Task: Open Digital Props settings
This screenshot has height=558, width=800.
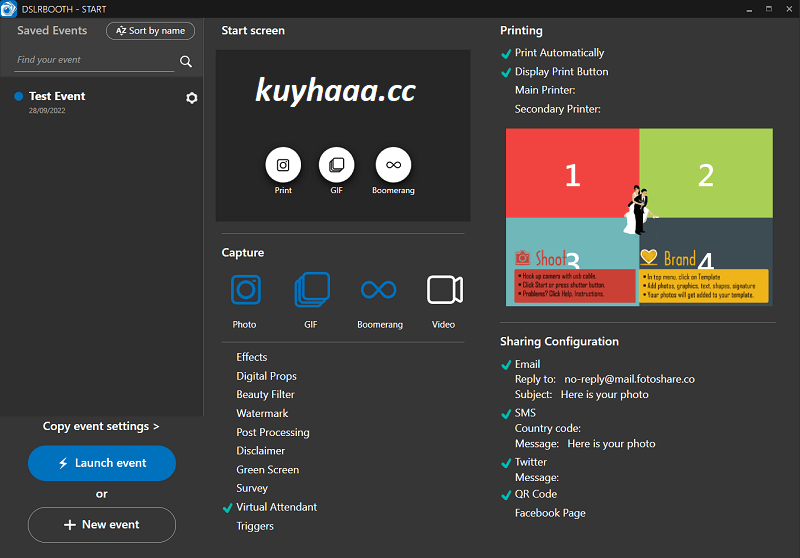Action: click(266, 376)
